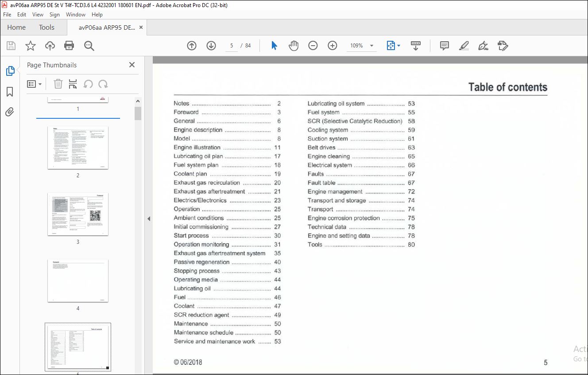This screenshot has height=375, width=588.
Task: Upload the file with the cloud arrow icon
Action: [50, 46]
